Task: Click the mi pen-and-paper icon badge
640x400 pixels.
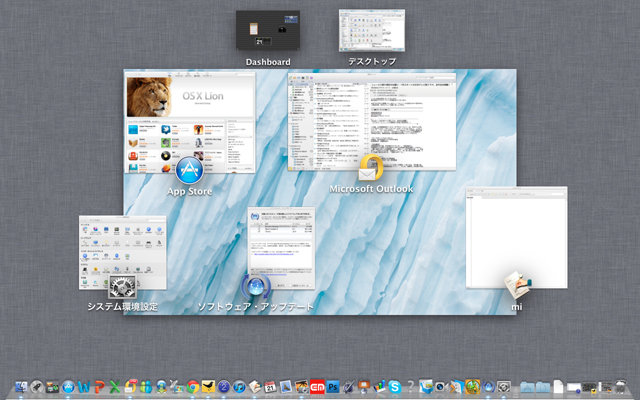Action: (x=517, y=284)
